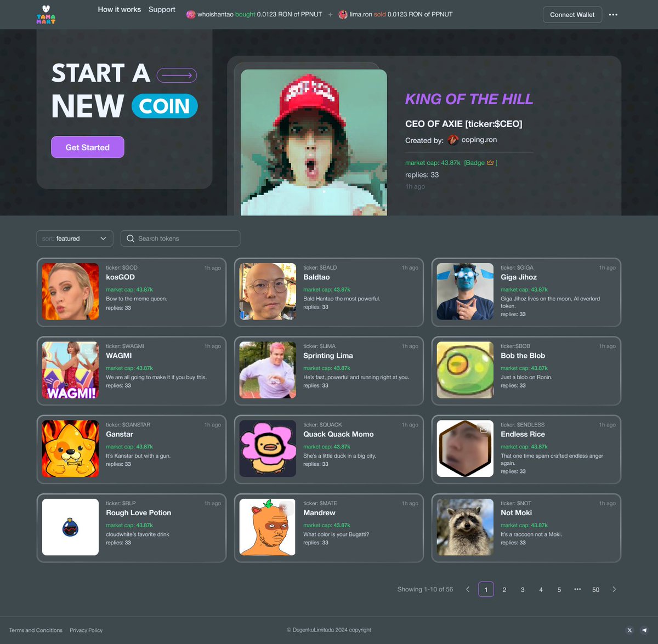Click the crown badge icon
This screenshot has width=658, height=644.
point(490,163)
